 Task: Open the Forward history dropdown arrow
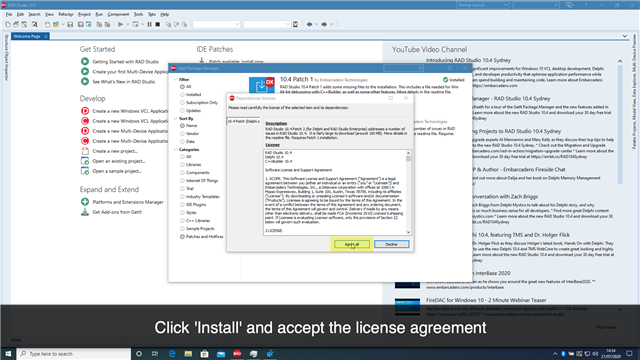click(331, 24)
